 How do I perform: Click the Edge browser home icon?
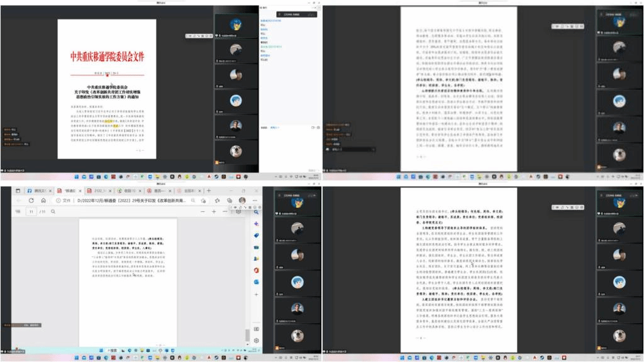click(43, 200)
